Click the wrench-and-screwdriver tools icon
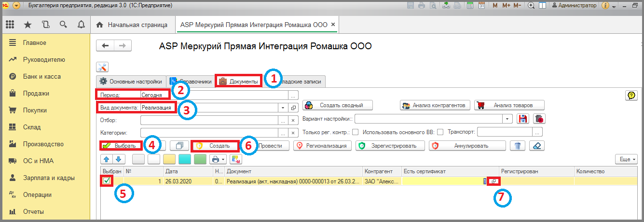 (x=102, y=67)
